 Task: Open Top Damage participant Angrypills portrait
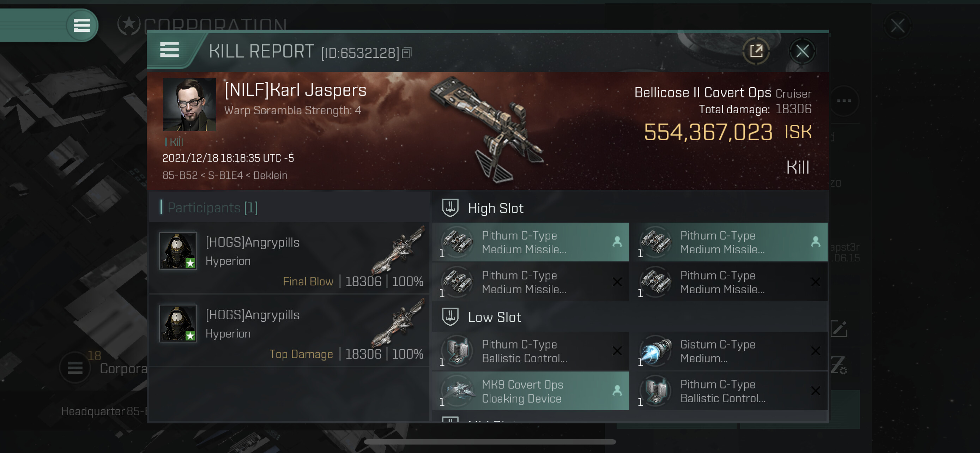[x=178, y=323]
